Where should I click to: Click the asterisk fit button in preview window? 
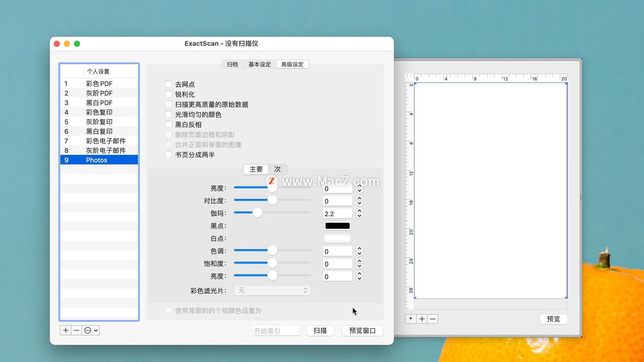[411, 319]
